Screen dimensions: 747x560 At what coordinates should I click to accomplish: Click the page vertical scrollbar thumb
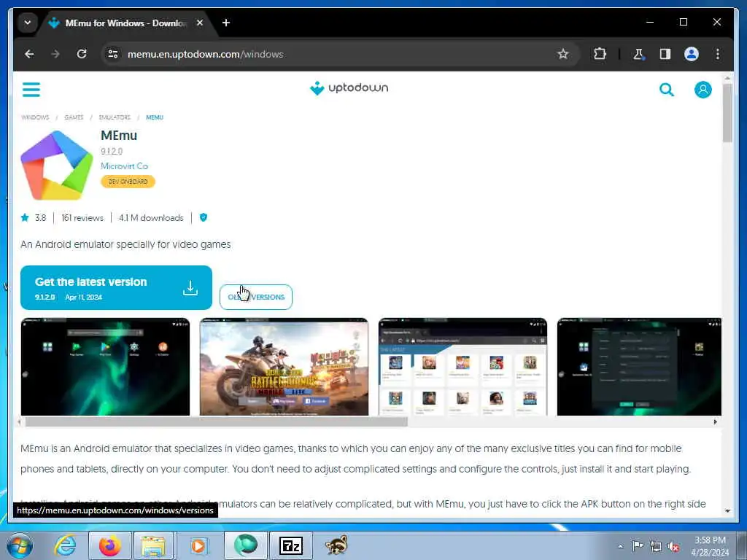point(727,113)
